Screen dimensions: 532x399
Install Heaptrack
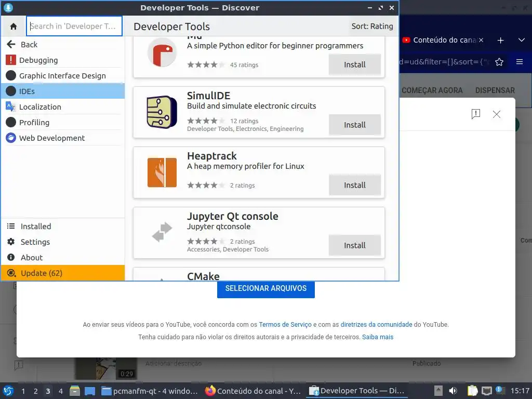(354, 185)
